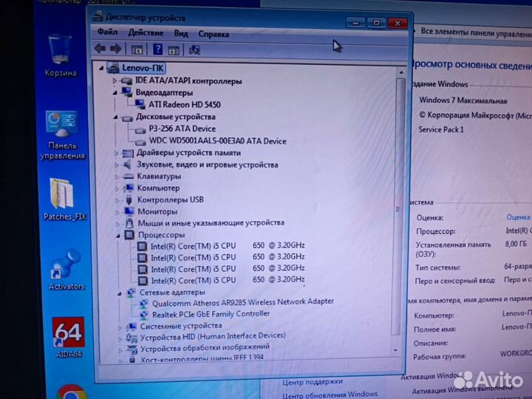Image resolution: width=532 pixels, height=399 pixels.
Task: Open the Patches_FIX folder on desktop
Action: [64, 199]
